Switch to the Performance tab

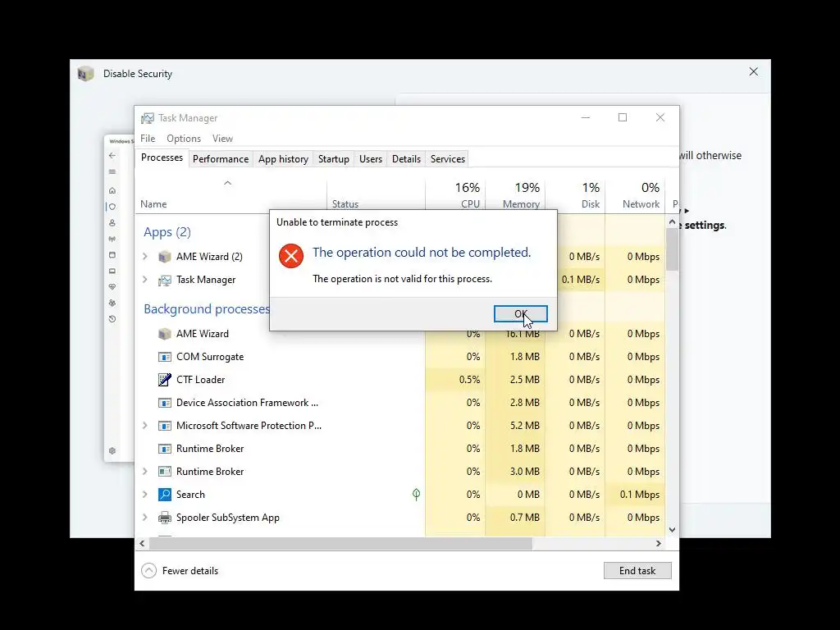[221, 159]
